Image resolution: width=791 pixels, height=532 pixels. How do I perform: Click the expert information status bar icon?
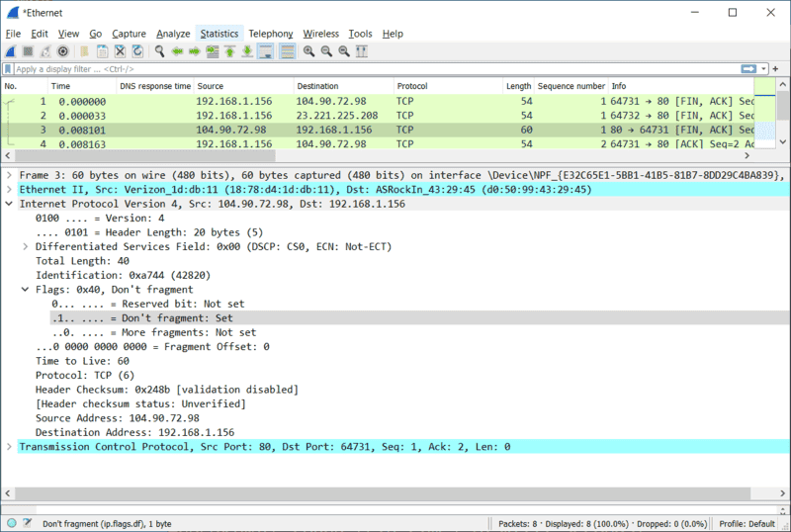(x=11, y=523)
